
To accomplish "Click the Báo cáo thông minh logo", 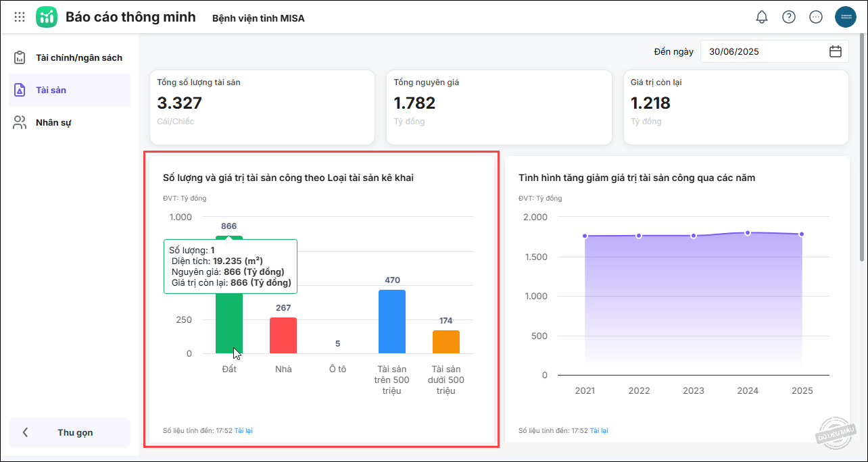I will pyautogui.click(x=47, y=17).
